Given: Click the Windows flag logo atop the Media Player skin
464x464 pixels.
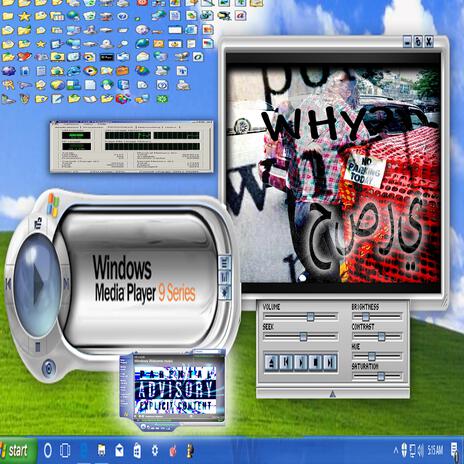Looking at the screenshot, I should [53, 205].
